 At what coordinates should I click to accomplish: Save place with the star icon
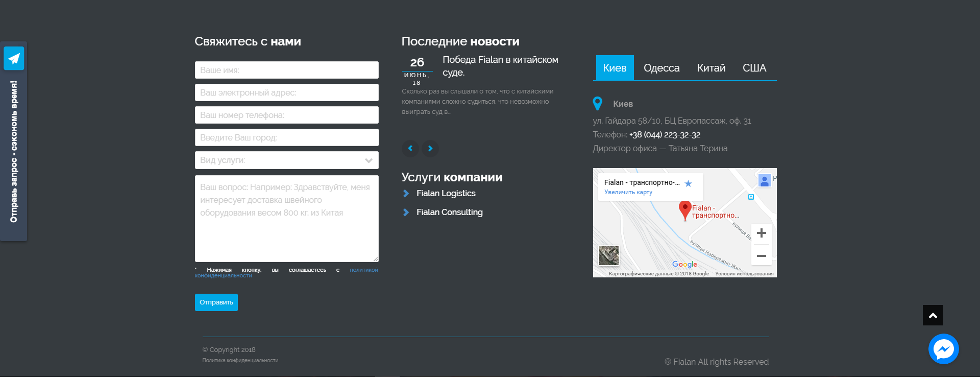click(688, 183)
